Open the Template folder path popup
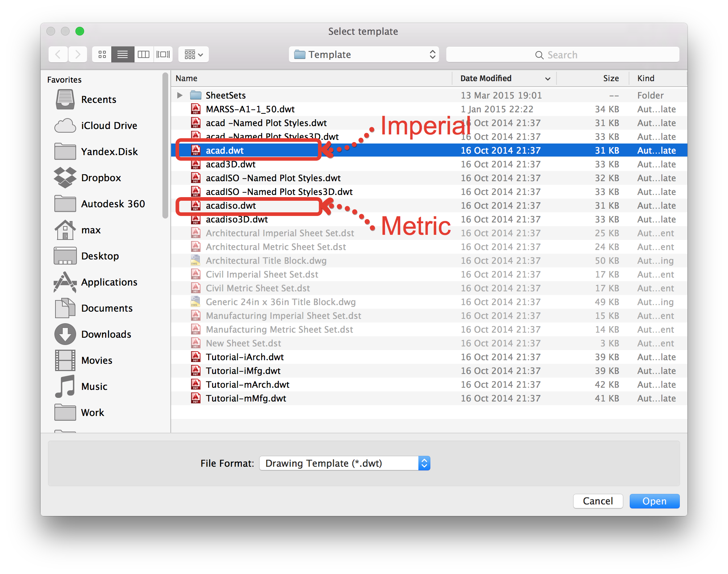The width and height of the screenshot is (728, 574). coord(364,55)
